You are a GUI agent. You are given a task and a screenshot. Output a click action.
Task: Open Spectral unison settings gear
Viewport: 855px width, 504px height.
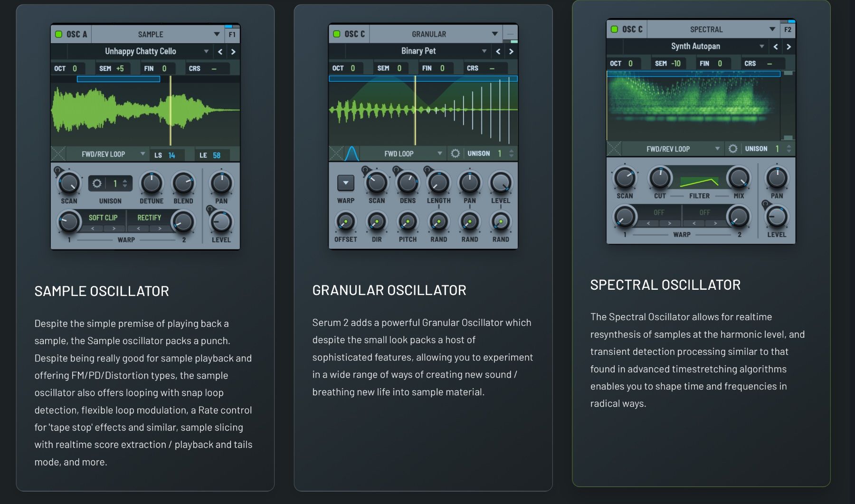click(733, 149)
